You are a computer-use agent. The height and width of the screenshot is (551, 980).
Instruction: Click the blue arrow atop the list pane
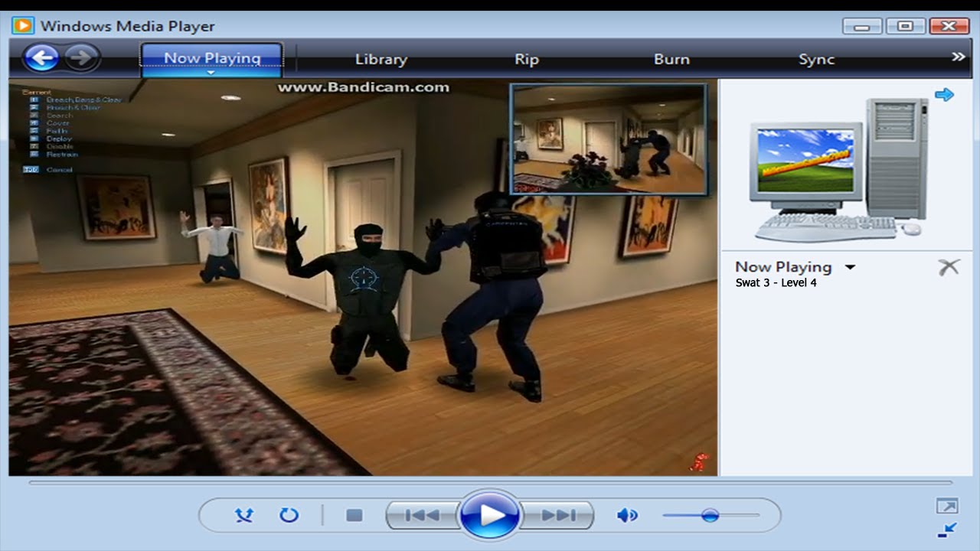coord(944,94)
